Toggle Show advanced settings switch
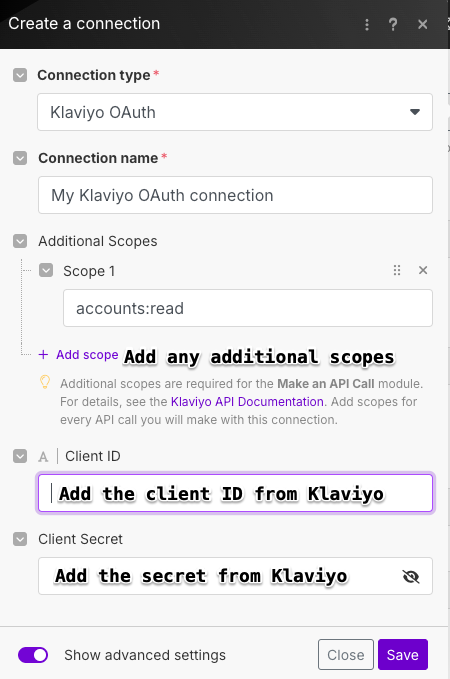This screenshot has width=450, height=679. click(x=33, y=655)
